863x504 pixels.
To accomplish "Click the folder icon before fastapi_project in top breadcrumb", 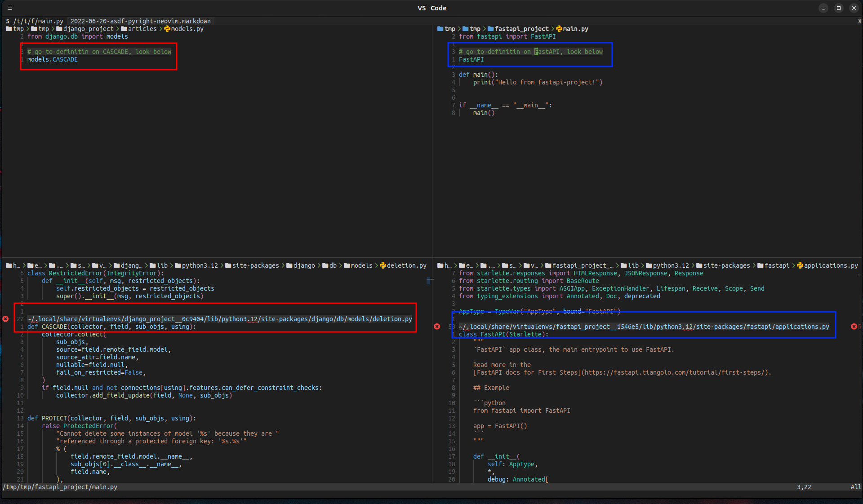I will tap(491, 29).
